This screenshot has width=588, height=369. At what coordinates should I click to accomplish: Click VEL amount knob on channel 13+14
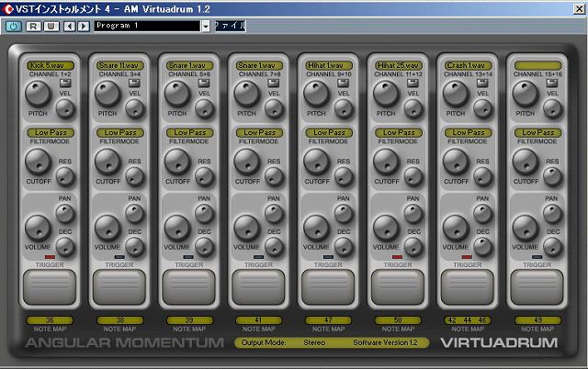tap(482, 109)
